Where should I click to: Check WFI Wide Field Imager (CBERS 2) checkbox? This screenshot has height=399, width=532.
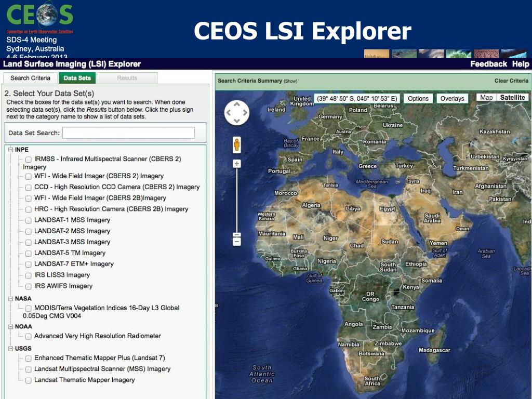29,177
